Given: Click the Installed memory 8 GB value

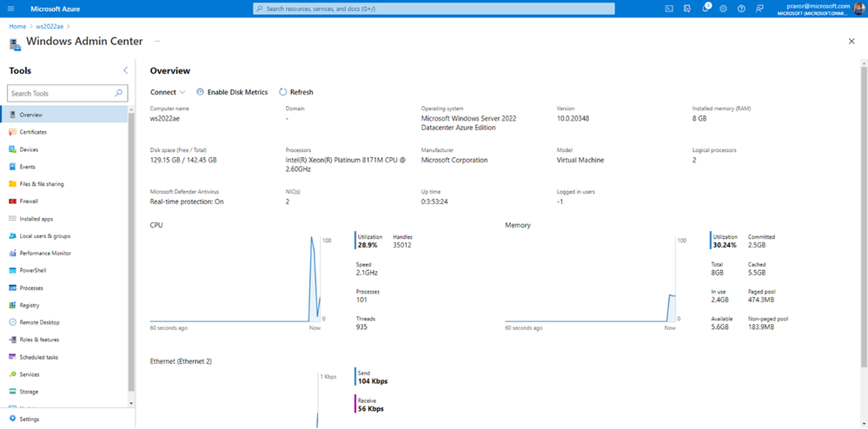Looking at the screenshot, I should (699, 118).
